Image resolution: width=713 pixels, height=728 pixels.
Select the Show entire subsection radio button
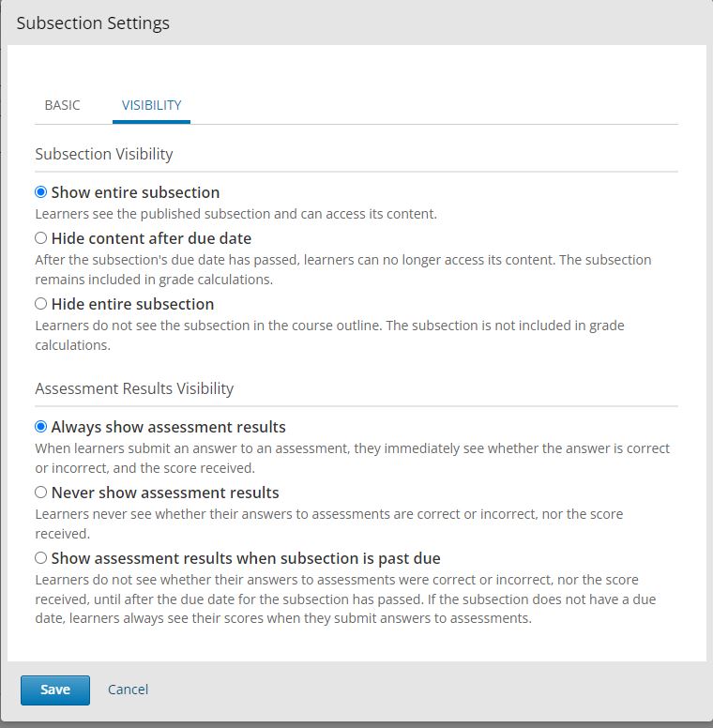[x=41, y=191]
